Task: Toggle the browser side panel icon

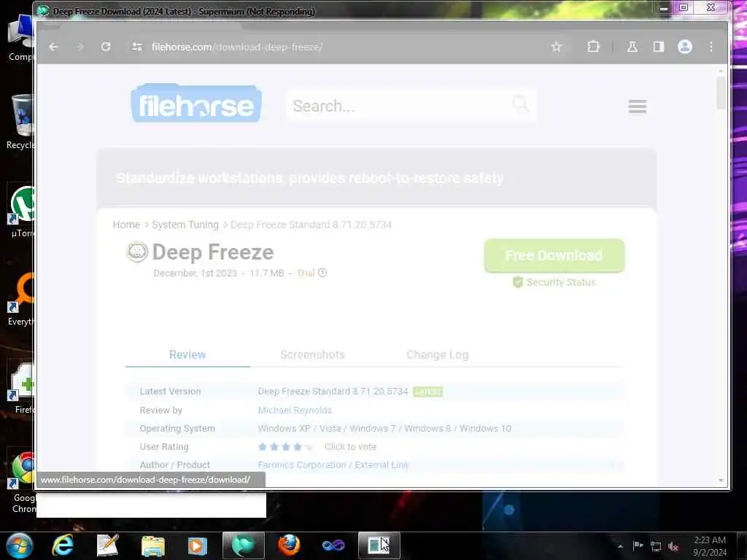Action: (x=659, y=47)
